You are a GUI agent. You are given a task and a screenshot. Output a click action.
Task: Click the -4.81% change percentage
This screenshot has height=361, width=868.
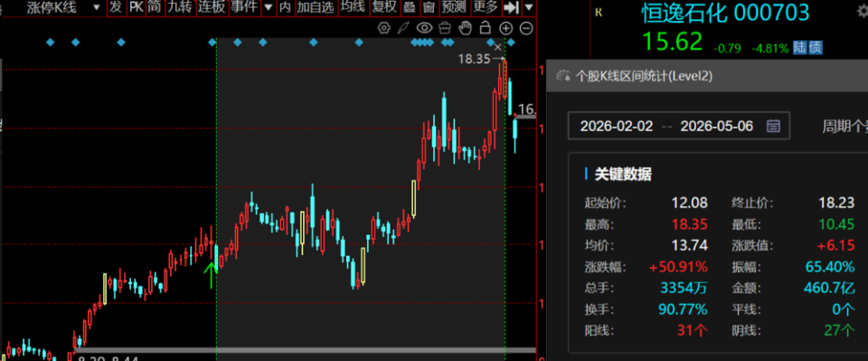769,48
